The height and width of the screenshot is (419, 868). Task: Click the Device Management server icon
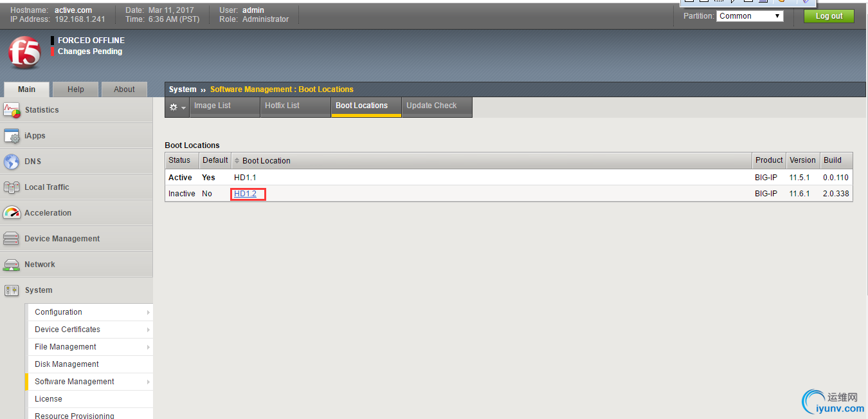coord(12,239)
